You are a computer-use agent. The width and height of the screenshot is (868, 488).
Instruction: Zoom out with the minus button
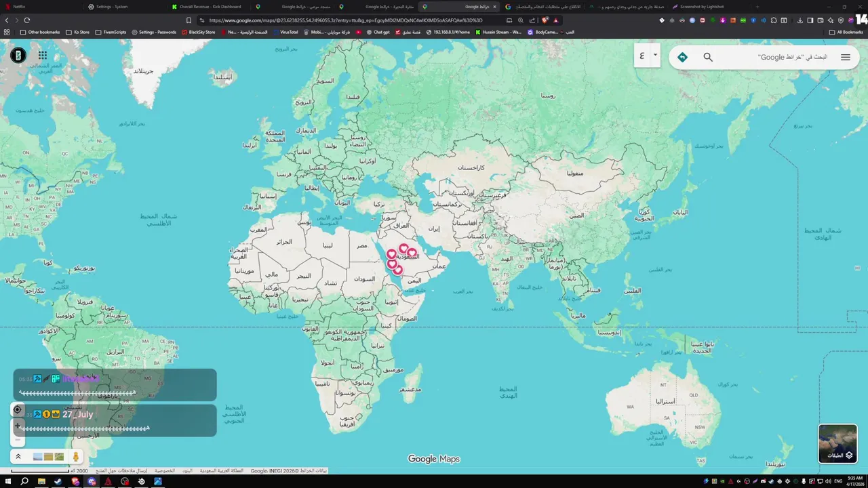[x=18, y=441]
